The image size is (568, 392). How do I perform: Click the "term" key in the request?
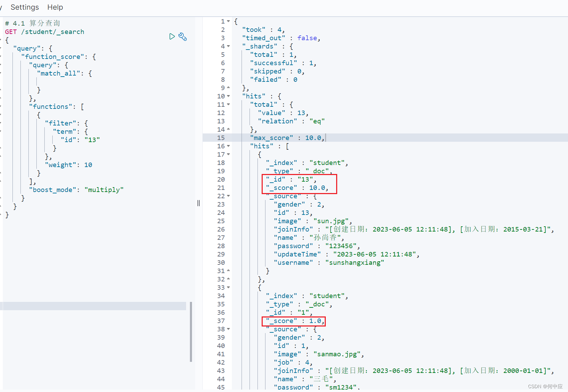(x=64, y=131)
